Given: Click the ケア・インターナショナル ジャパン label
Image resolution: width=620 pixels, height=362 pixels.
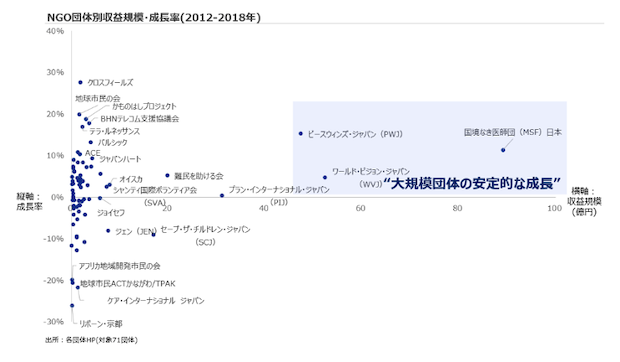Looking at the screenshot, I should click(x=156, y=301).
